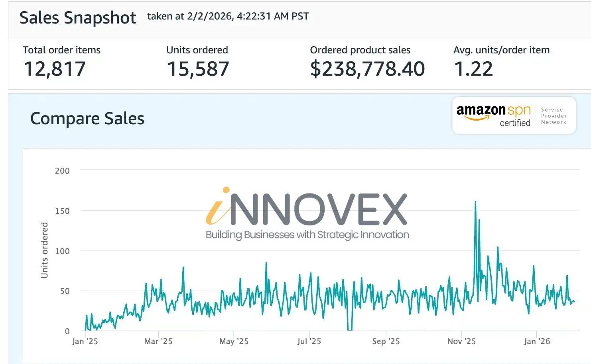Click the Avg. units/order item value 1.22
Viewport: 591px width, 364px height.
(474, 68)
